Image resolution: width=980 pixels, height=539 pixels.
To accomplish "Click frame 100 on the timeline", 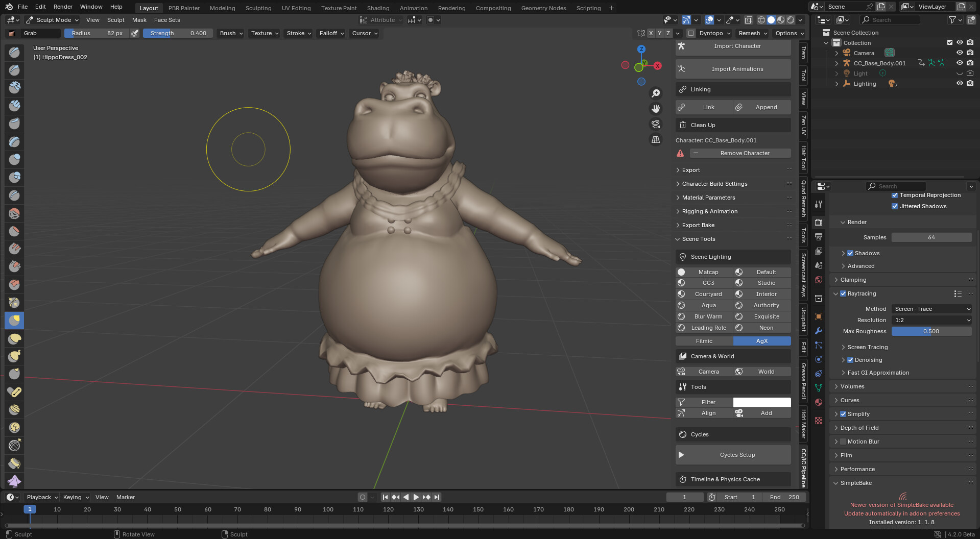I will [328, 509].
